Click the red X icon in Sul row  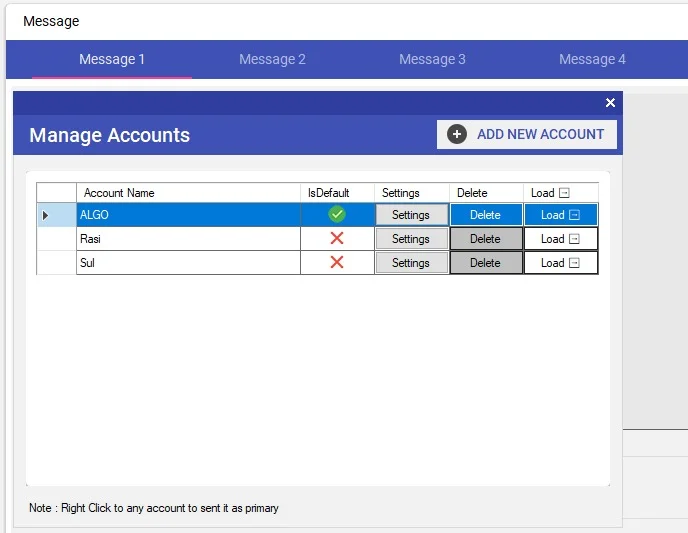click(337, 263)
